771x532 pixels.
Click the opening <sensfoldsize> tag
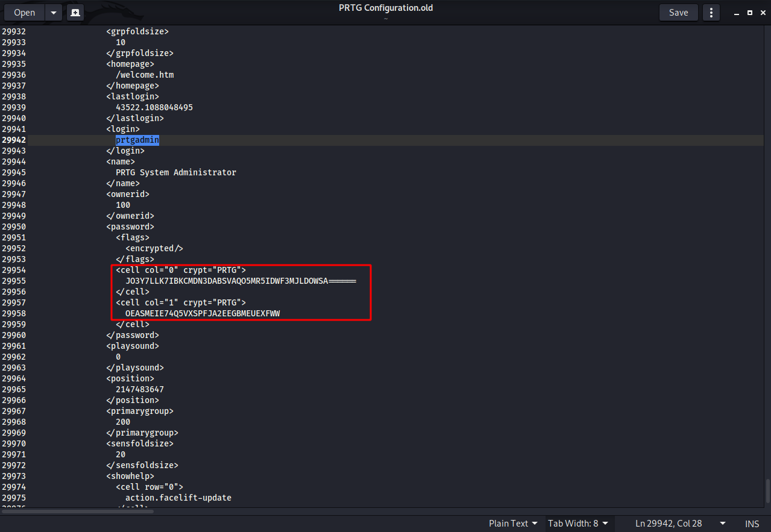click(140, 443)
